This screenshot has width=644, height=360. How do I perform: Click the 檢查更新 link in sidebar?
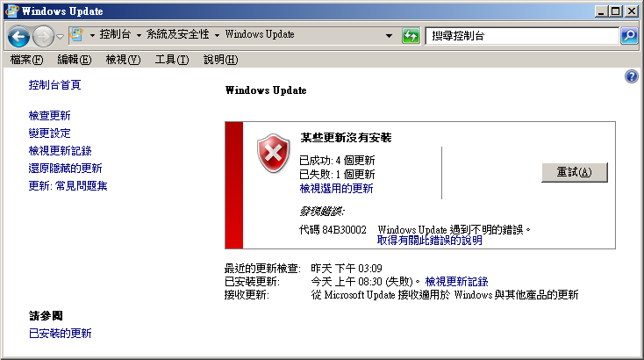click(49, 116)
